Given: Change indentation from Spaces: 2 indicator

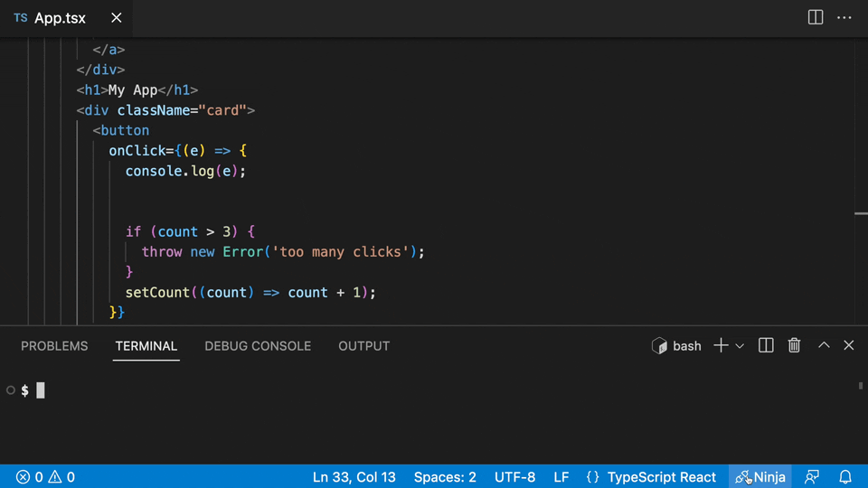Looking at the screenshot, I should [445, 477].
